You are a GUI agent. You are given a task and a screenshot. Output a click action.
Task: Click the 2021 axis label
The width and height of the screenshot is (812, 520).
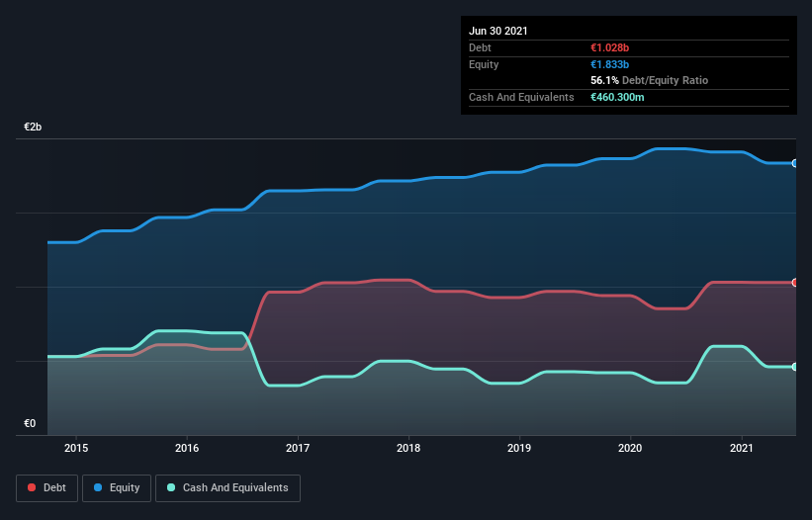coord(742,448)
